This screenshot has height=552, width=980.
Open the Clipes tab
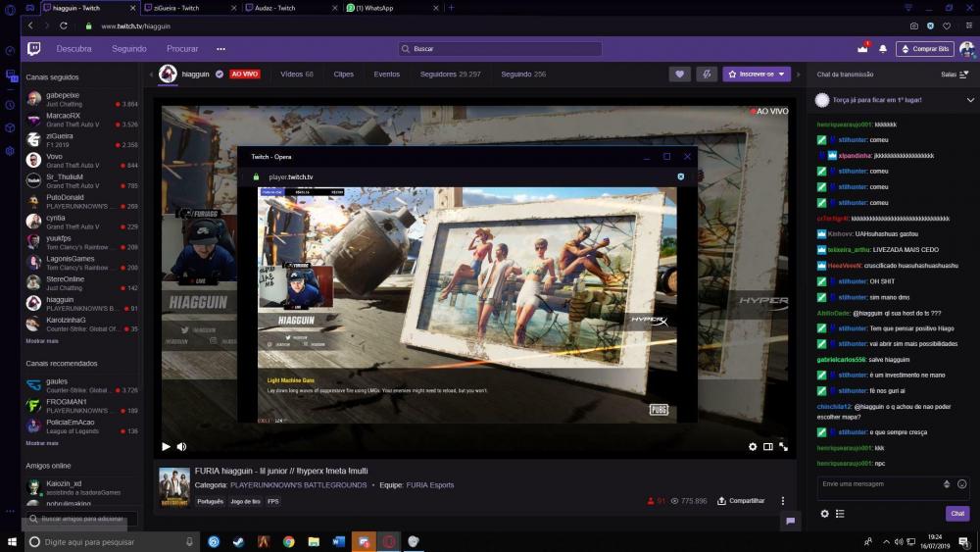[x=343, y=74]
